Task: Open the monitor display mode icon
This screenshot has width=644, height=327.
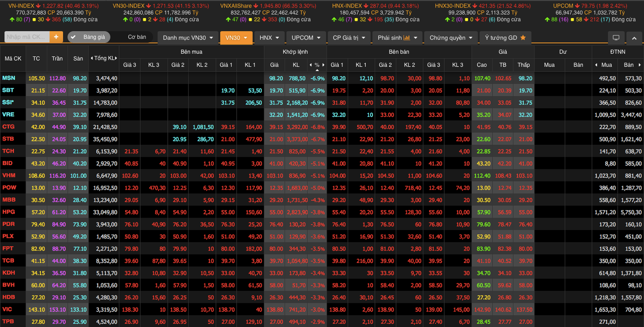Action: pyautogui.click(x=616, y=38)
